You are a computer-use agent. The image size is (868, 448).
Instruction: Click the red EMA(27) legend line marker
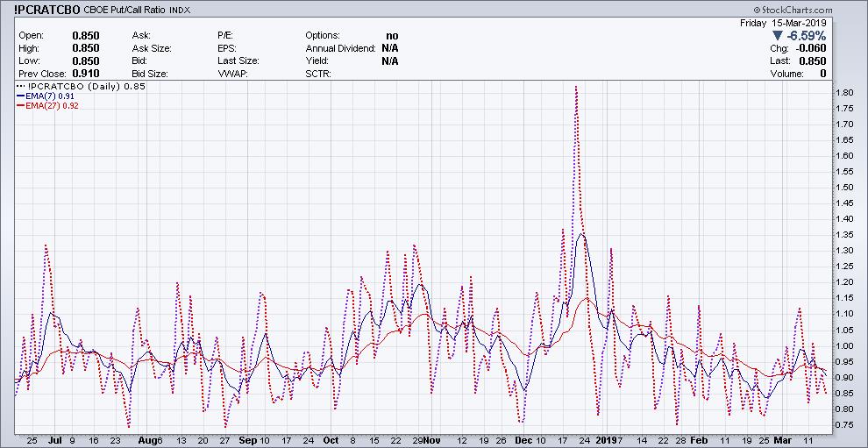pos(21,106)
